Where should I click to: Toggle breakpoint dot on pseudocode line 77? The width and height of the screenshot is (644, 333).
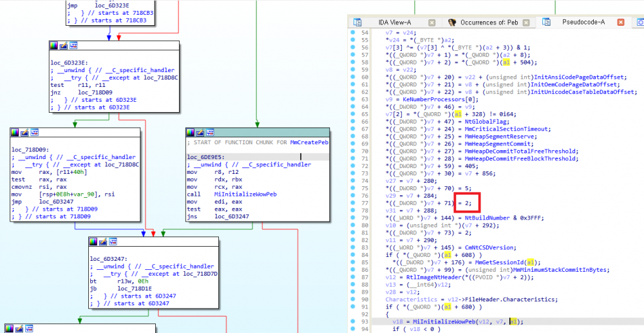[352, 202]
